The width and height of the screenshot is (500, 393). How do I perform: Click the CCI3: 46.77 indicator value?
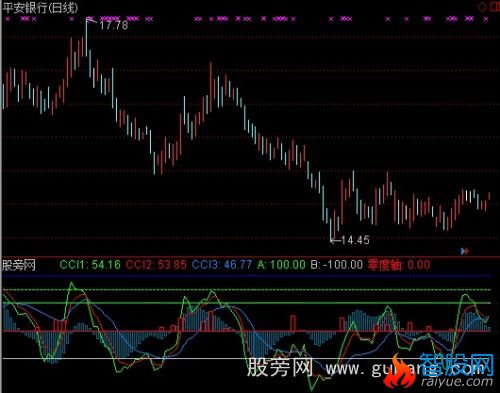(x=222, y=265)
